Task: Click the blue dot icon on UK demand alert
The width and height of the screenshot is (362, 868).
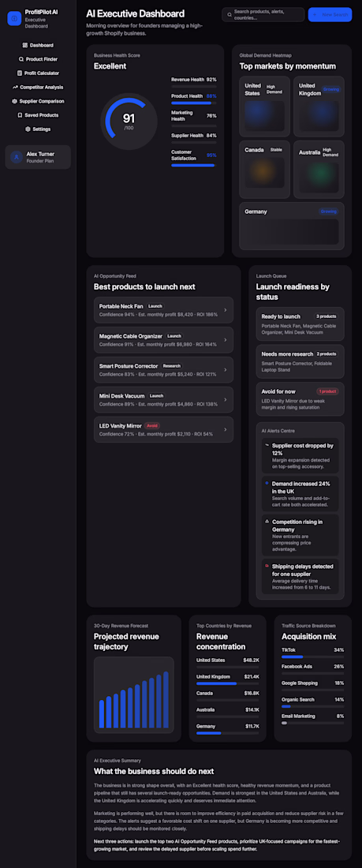Action: 267,483
